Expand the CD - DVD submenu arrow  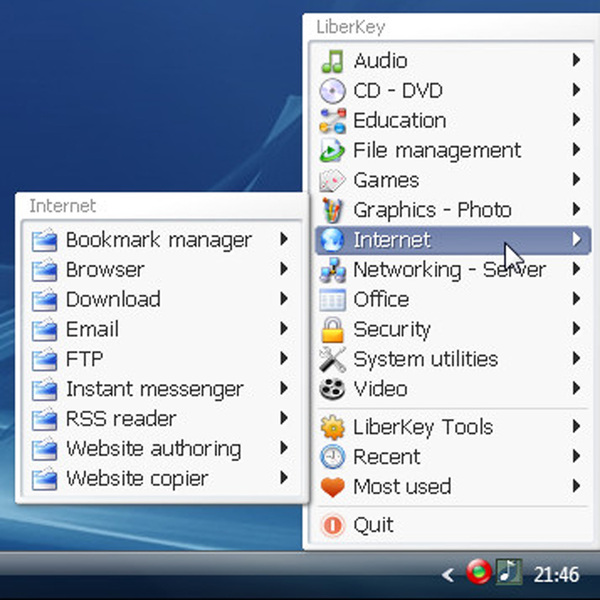576,90
